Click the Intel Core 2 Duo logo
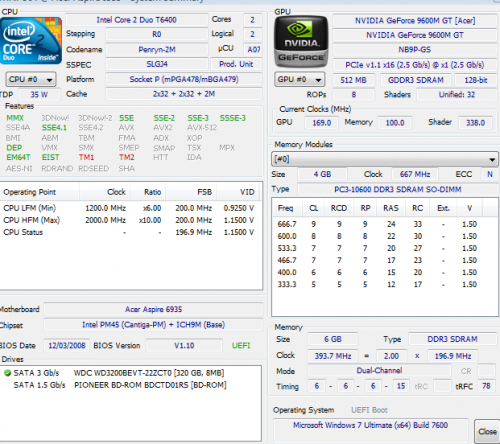500x444 pixels. coord(31,41)
